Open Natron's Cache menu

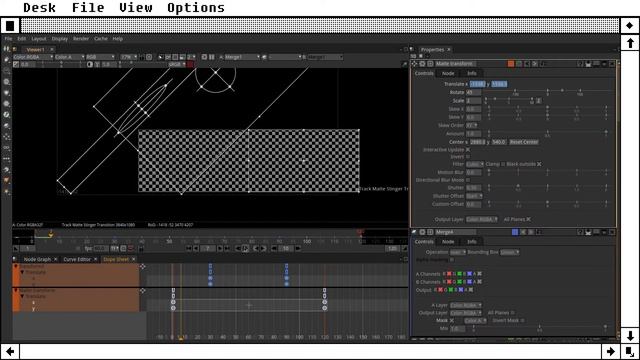pos(101,39)
